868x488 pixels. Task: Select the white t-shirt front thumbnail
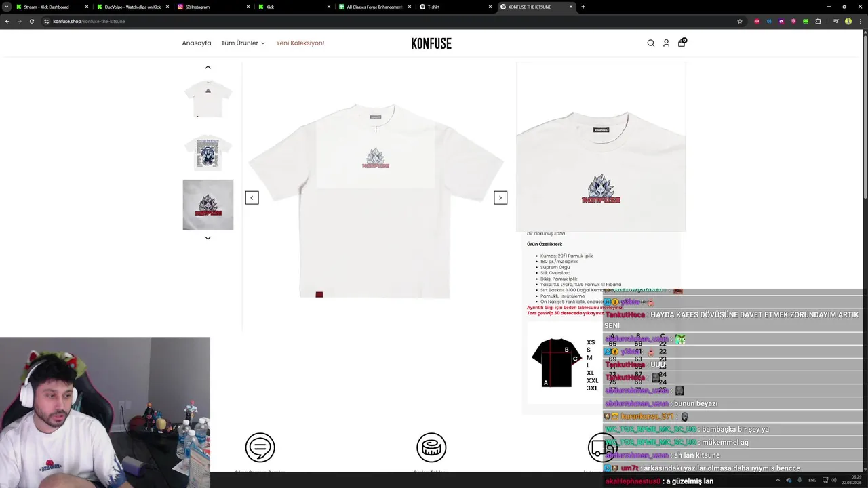208,99
